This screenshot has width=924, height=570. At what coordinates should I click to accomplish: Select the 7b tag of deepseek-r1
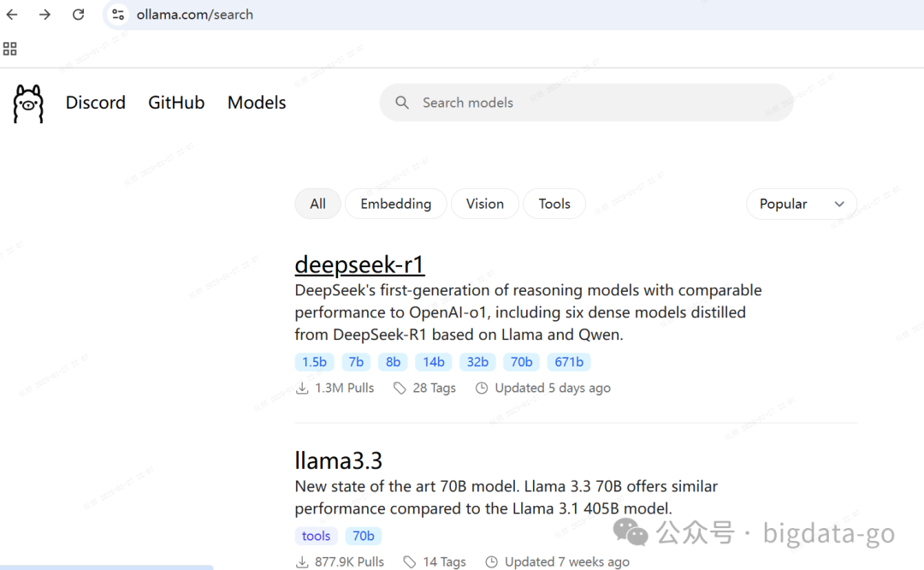356,362
